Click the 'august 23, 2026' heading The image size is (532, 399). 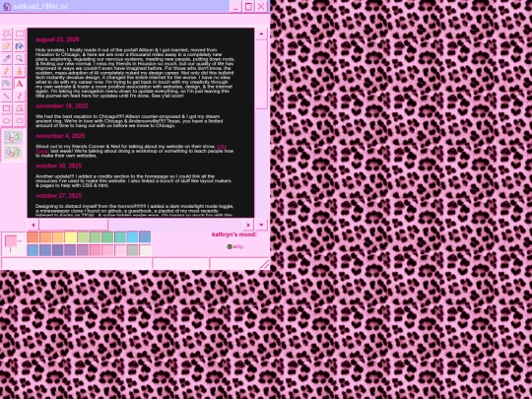coord(57,39)
